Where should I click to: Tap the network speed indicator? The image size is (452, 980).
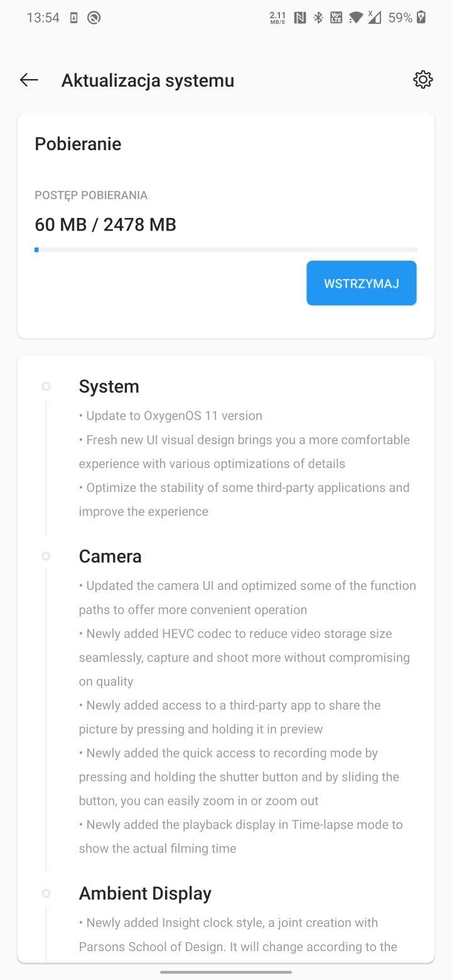tap(277, 18)
